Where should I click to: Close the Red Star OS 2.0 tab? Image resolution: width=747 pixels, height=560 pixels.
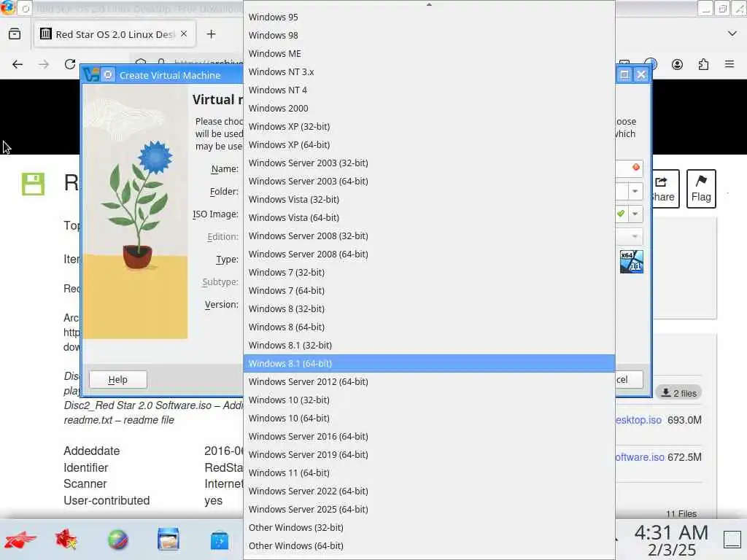(x=184, y=34)
